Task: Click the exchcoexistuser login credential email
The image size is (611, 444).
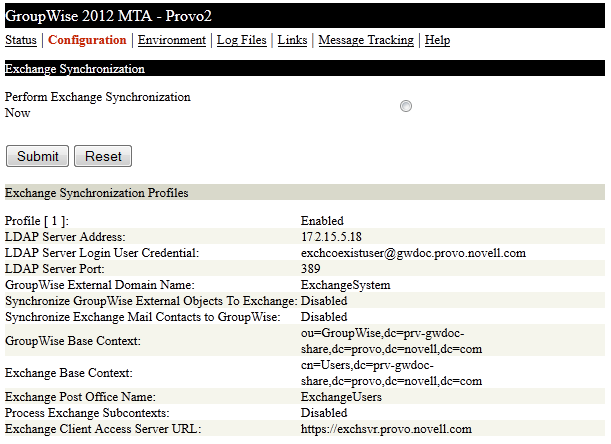Action: tap(413, 253)
